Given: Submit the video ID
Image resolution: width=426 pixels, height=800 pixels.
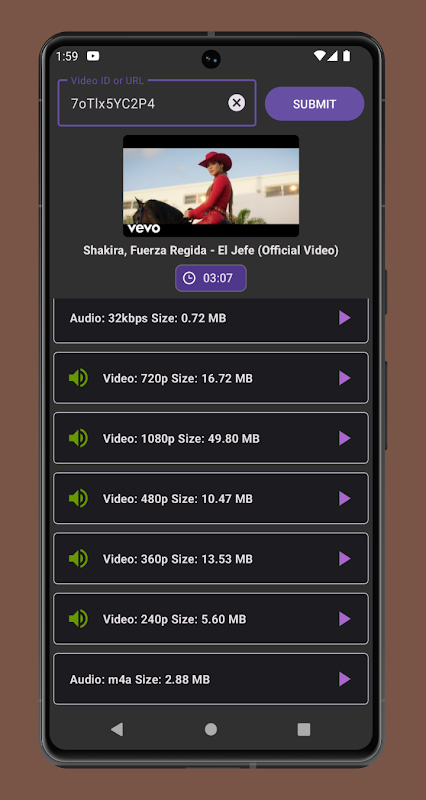Looking at the screenshot, I should 314,104.
